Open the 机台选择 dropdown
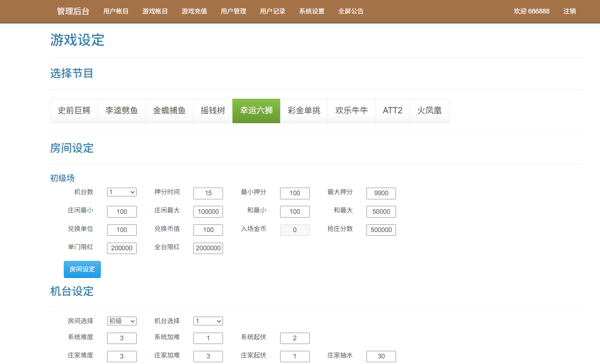600x364 pixels. tap(208, 321)
